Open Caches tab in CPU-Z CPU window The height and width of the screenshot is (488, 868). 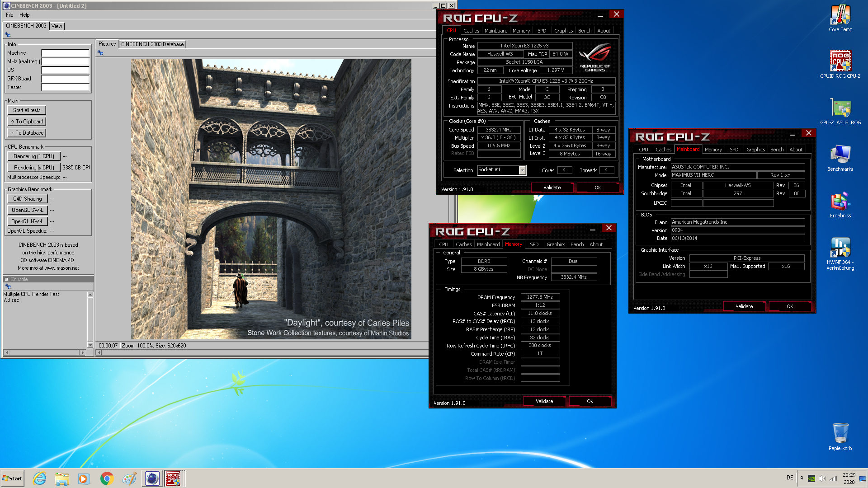[471, 31]
